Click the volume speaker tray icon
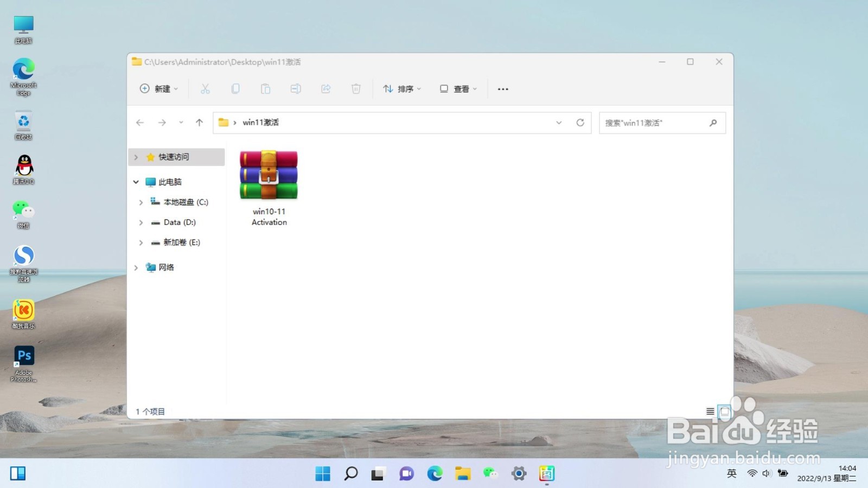Screen dimensions: 868x488 767,473
